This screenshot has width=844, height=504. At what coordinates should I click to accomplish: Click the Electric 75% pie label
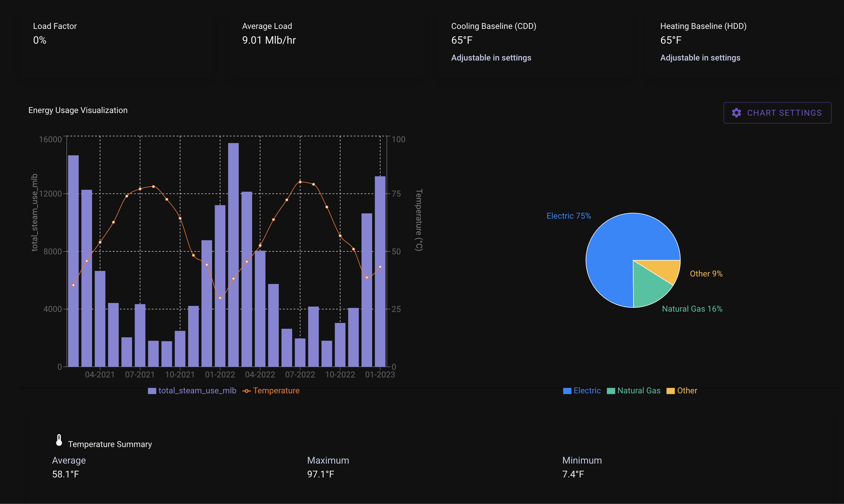tap(569, 216)
